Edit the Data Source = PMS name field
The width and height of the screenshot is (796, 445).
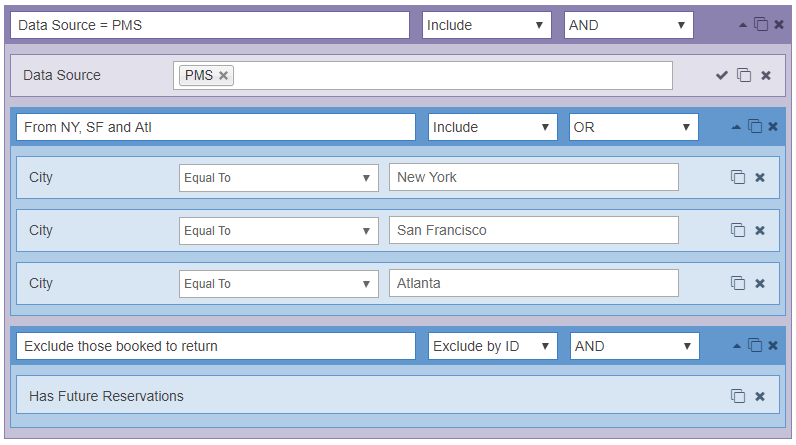click(x=210, y=25)
